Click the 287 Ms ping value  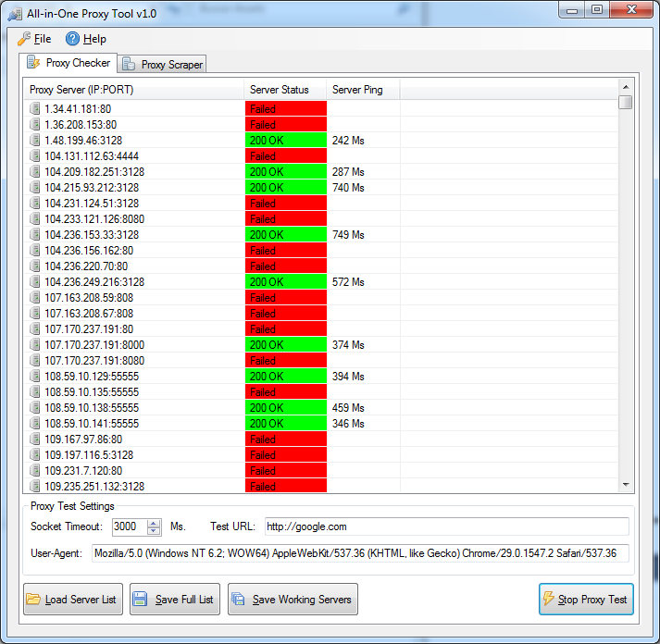(x=348, y=171)
